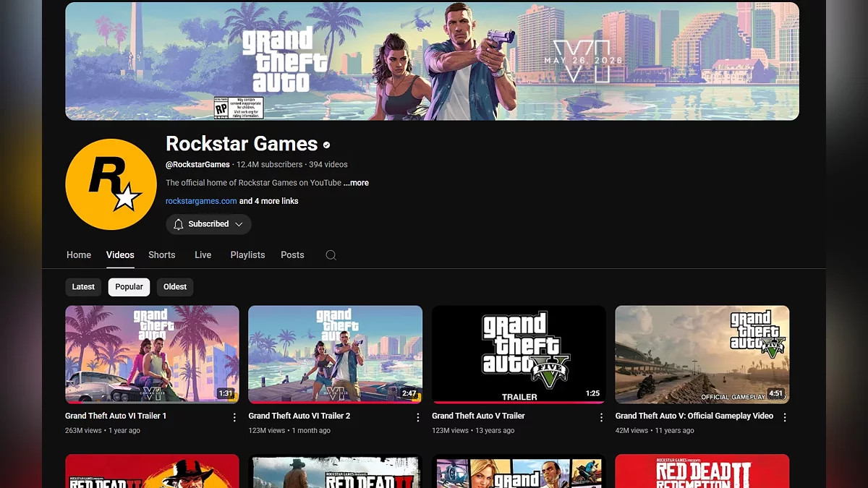The image size is (868, 488).
Task: Switch to the Shorts tab
Action: tap(161, 255)
